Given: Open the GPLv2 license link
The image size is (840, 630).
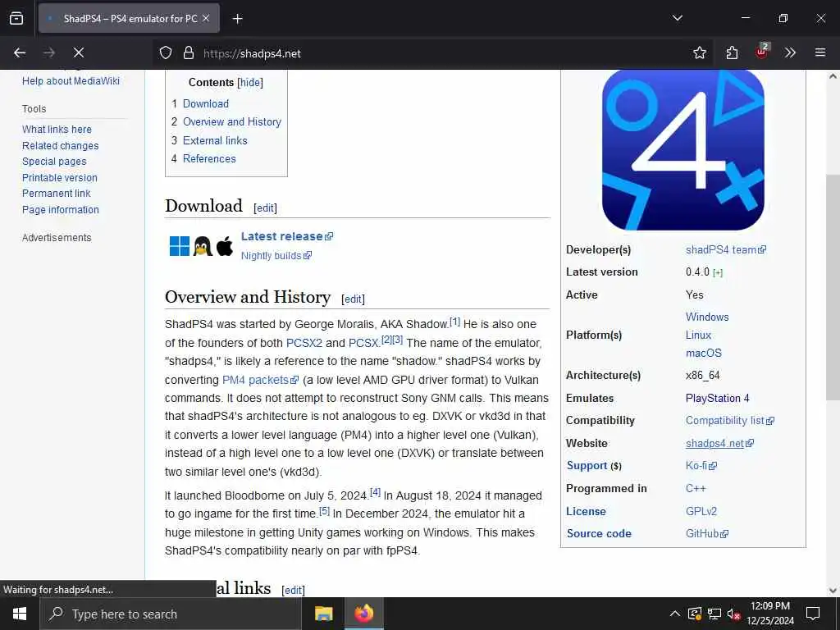Looking at the screenshot, I should (701, 511).
